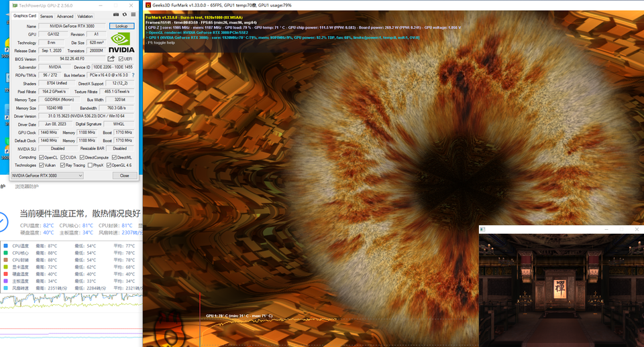Click the NVIDIA logo in GPU-Z

(121, 43)
